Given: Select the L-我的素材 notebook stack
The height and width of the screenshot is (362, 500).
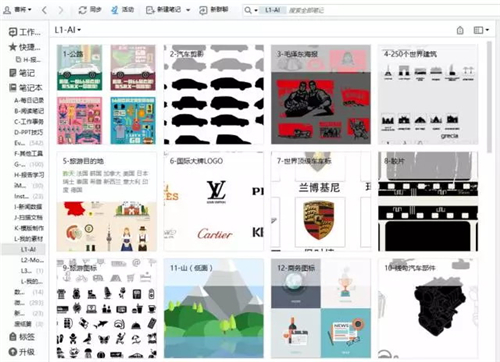Looking at the screenshot, I should point(29,239).
